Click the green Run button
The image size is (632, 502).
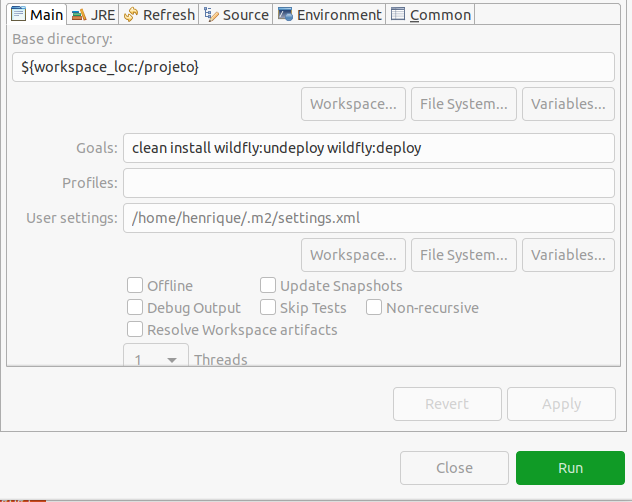[570, 468]
